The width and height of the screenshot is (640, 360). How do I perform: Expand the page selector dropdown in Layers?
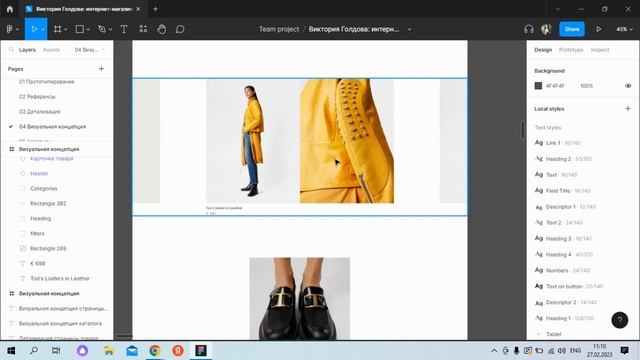89,49
